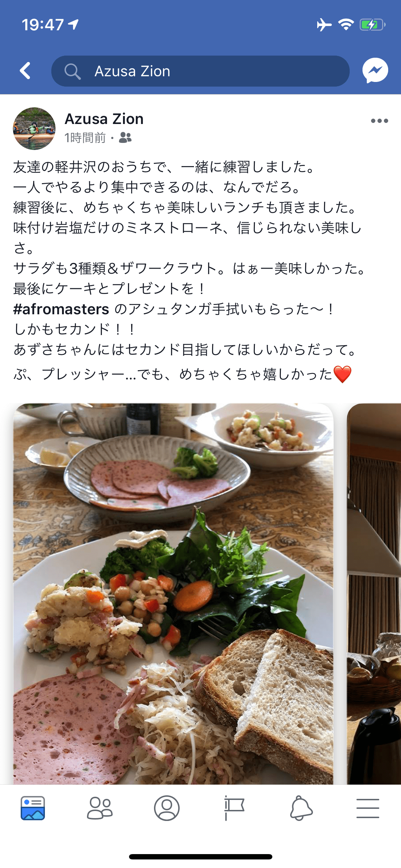401x868 pixels.
Task: Open the lunch plate photo
Action: [173, 594]
